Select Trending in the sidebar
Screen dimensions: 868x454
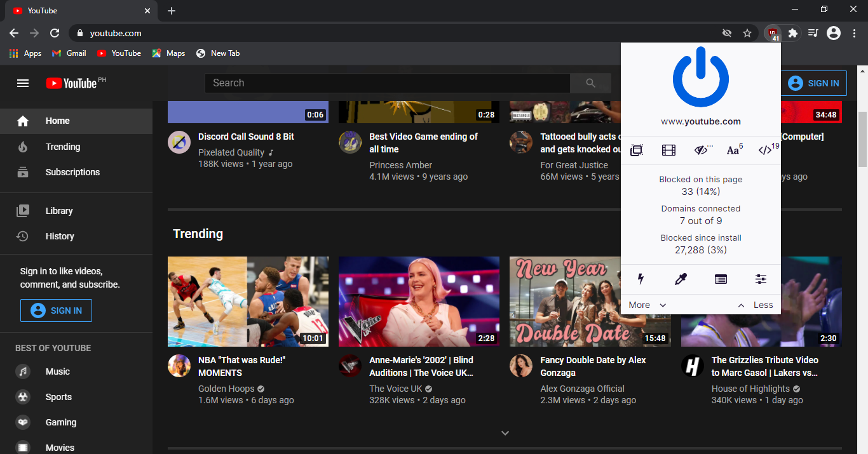click(x=62, y=147)
